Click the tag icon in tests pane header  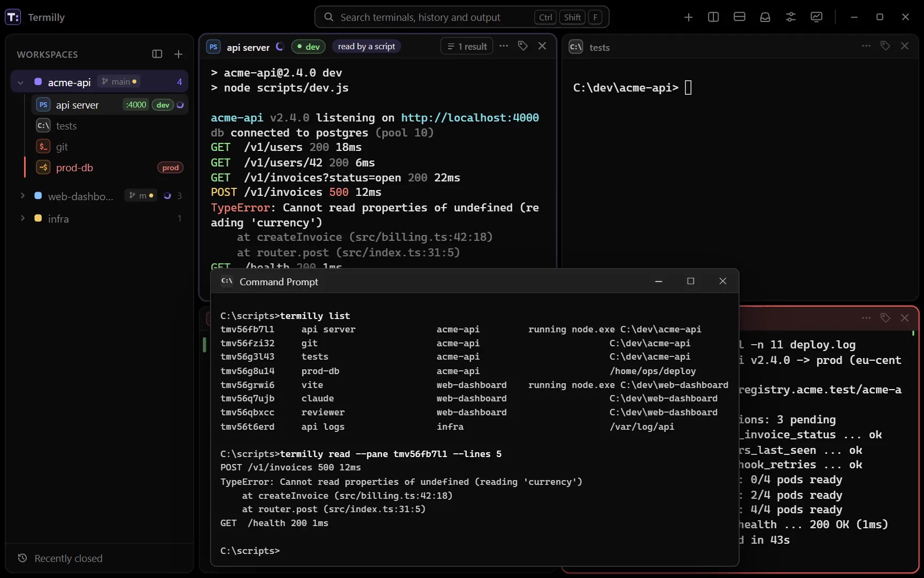pos(885,46)
